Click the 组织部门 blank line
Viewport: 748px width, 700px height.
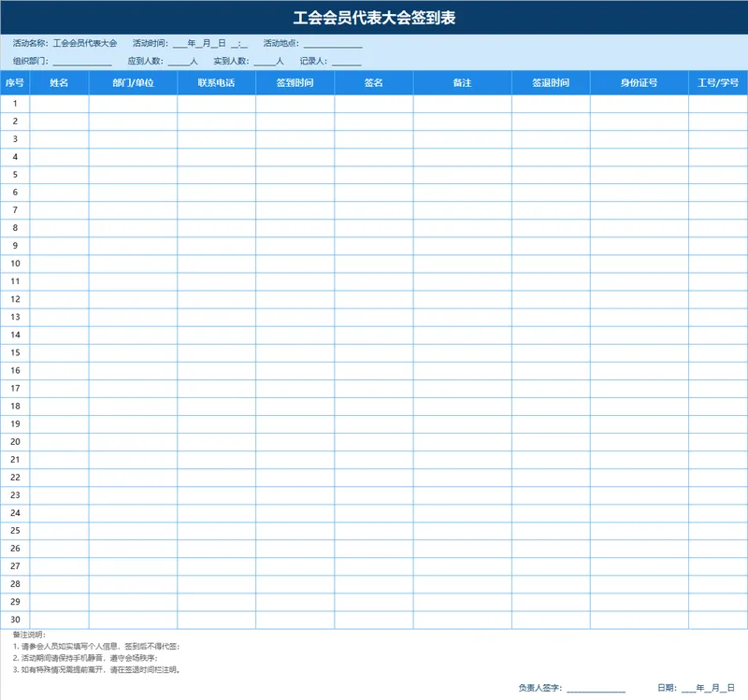(82, 63)
